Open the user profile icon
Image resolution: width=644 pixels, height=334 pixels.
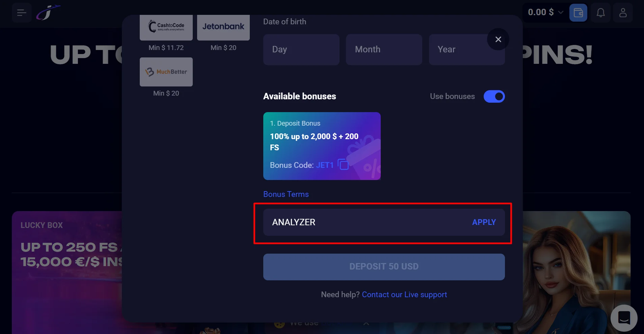(x=623, y=13)
